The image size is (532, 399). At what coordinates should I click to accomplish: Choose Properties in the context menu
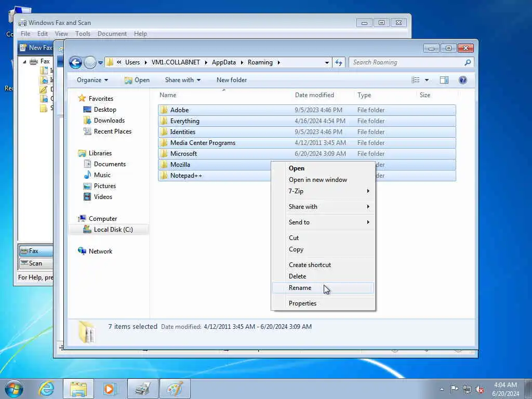pyautogui.click(x=323, y=303)
